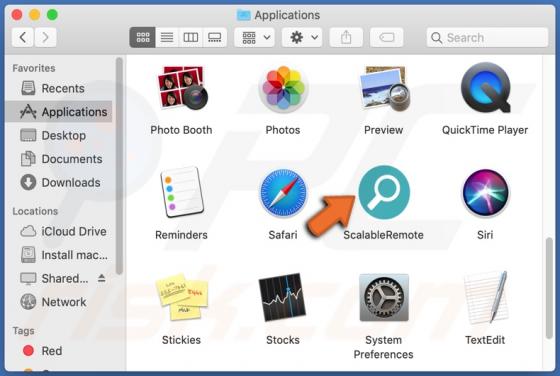Open the System Preferences gear icon

click(384, 297)
